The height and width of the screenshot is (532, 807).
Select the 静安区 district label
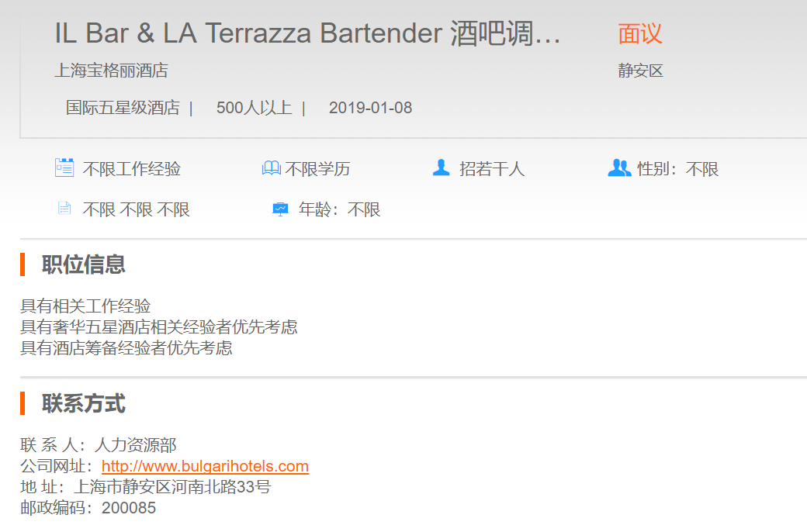[640, 71]
